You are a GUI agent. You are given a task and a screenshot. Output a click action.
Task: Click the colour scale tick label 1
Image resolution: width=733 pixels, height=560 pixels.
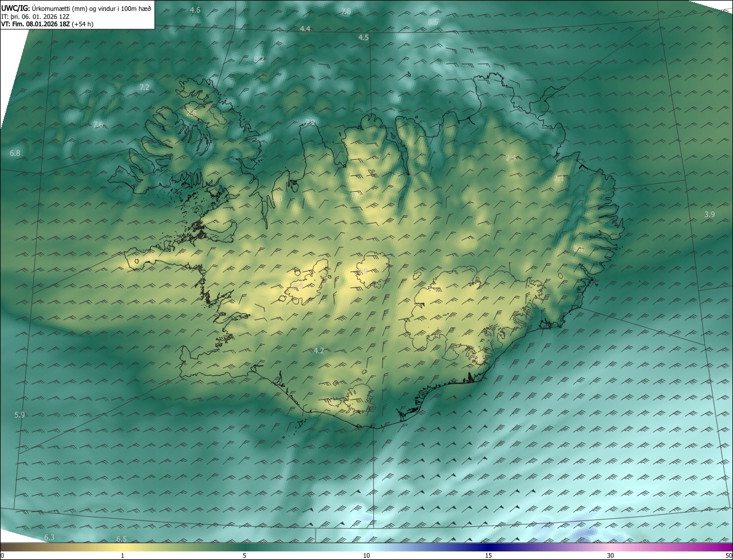coord(123,555)
